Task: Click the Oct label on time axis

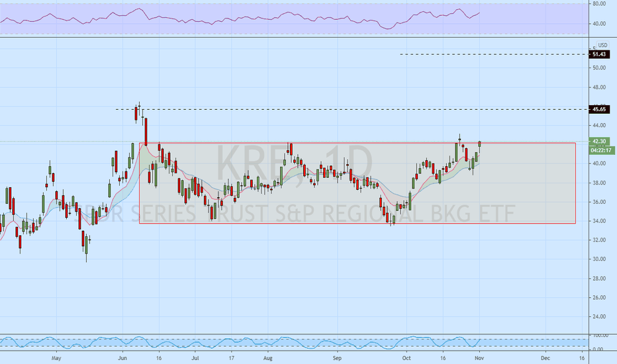Action: 406,358
